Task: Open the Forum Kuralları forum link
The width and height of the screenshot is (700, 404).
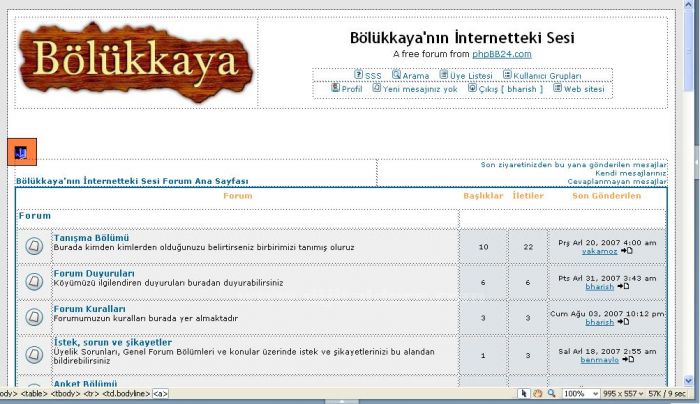Action: (x=89, y=309)
